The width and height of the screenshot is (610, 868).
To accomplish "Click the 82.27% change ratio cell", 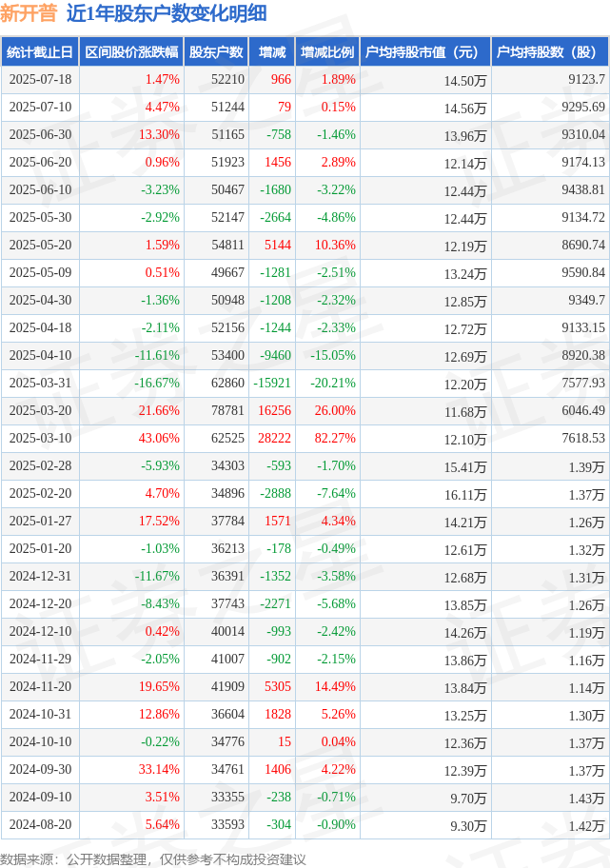I will [x=335, y=439].
